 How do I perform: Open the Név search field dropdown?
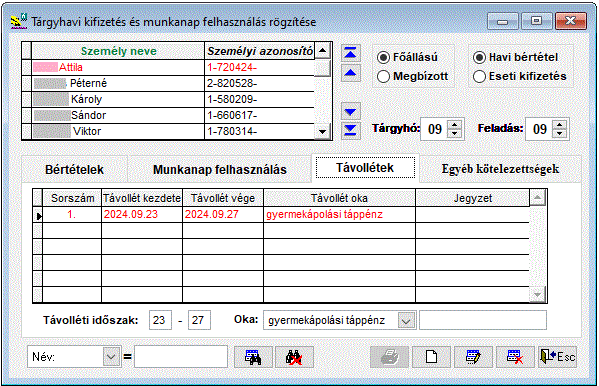click(111, 357)
